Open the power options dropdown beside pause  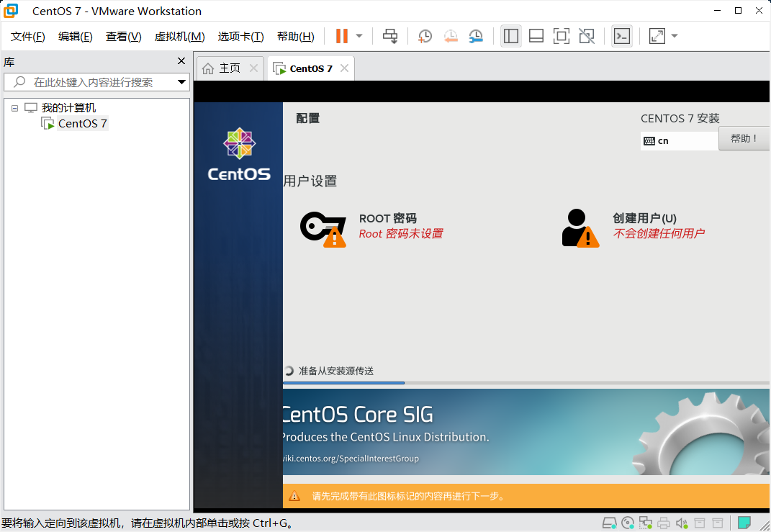[x=359, y=36]
